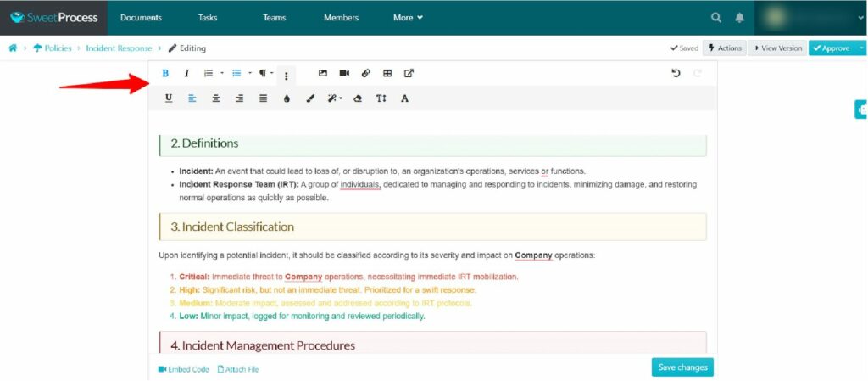Screen dimensions: 868x381
Task: Click the 2. Definitions heading
Action: (x=205, y=143)
